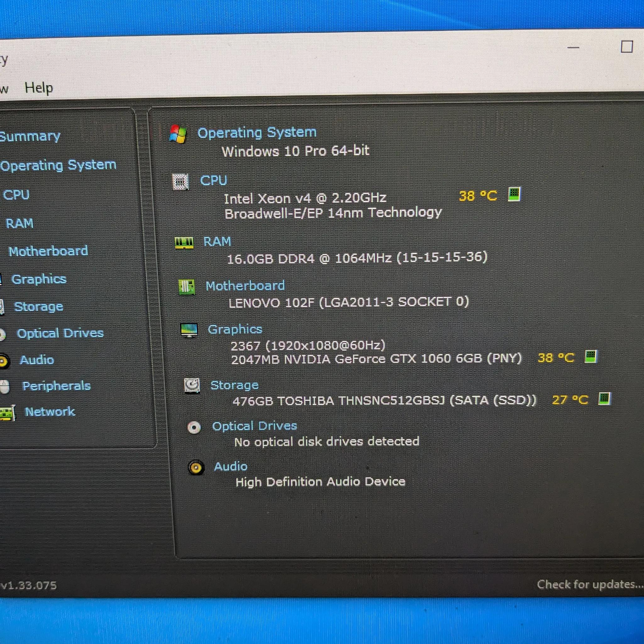Click the CPU chip icon in summary
This screenshot has width=644, height=644.
click(x=181, y=182)
